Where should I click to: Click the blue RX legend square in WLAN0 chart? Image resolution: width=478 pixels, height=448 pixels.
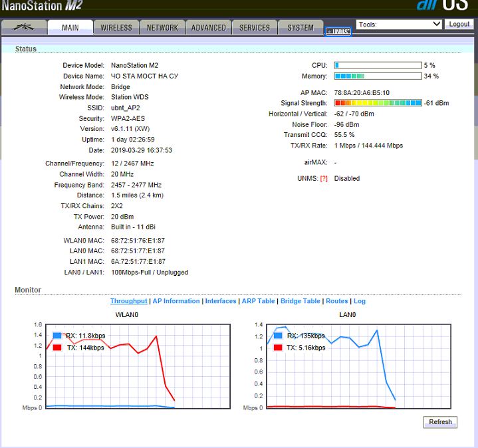pos(57,336)
